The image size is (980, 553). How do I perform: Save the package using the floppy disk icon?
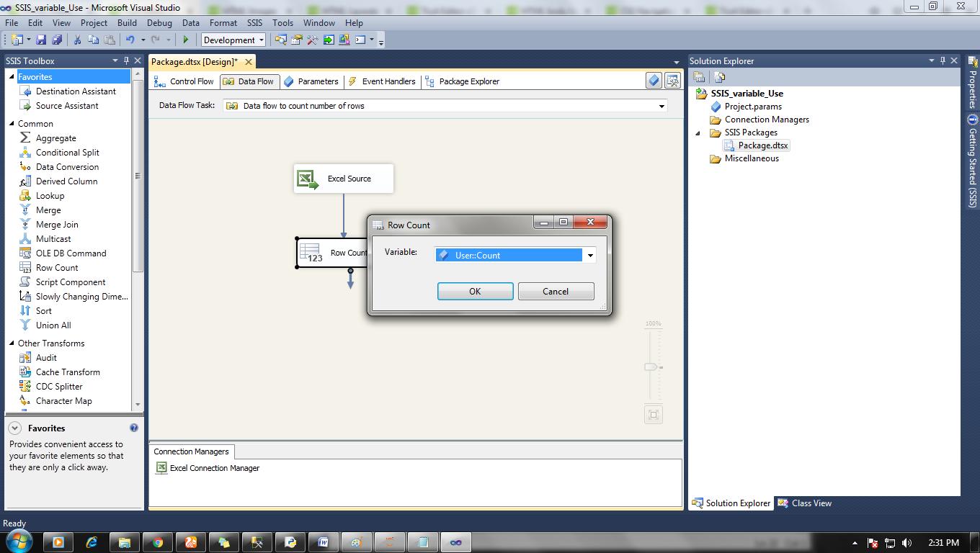click(x=41, y=40)
